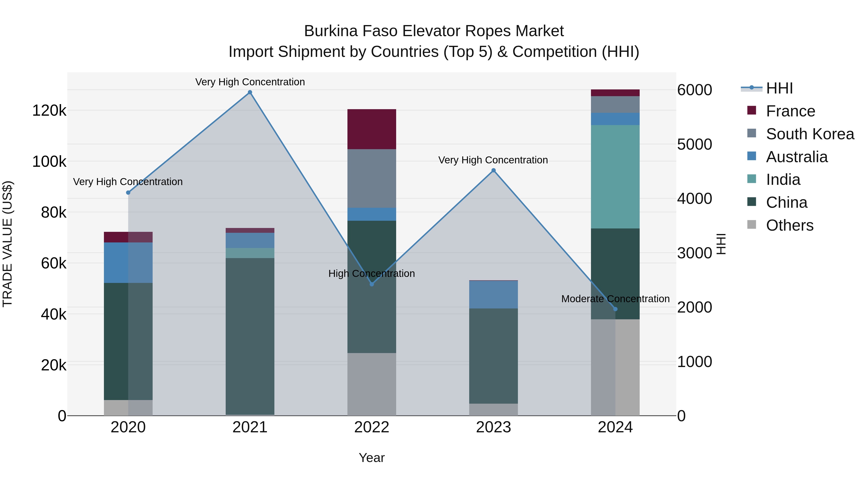Click the Others segment of the 2024 bar
The width and height of the screenshot is (868, 488).
615,368
